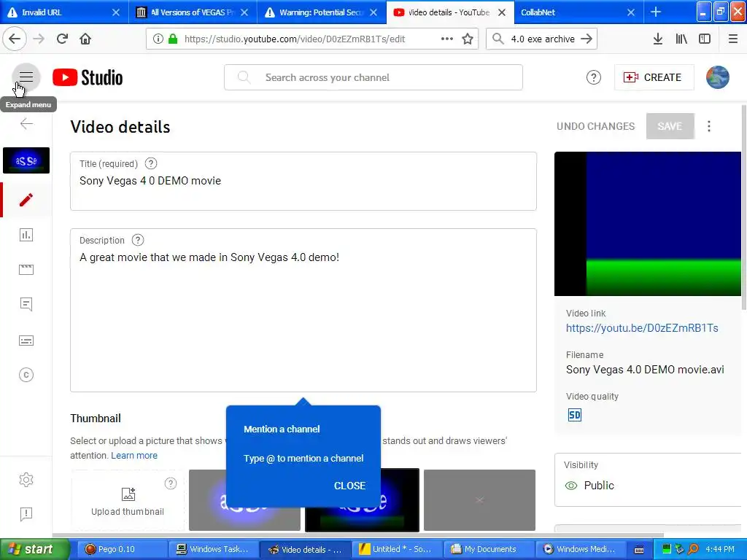Go to the browser Home page

pos(85,39)
